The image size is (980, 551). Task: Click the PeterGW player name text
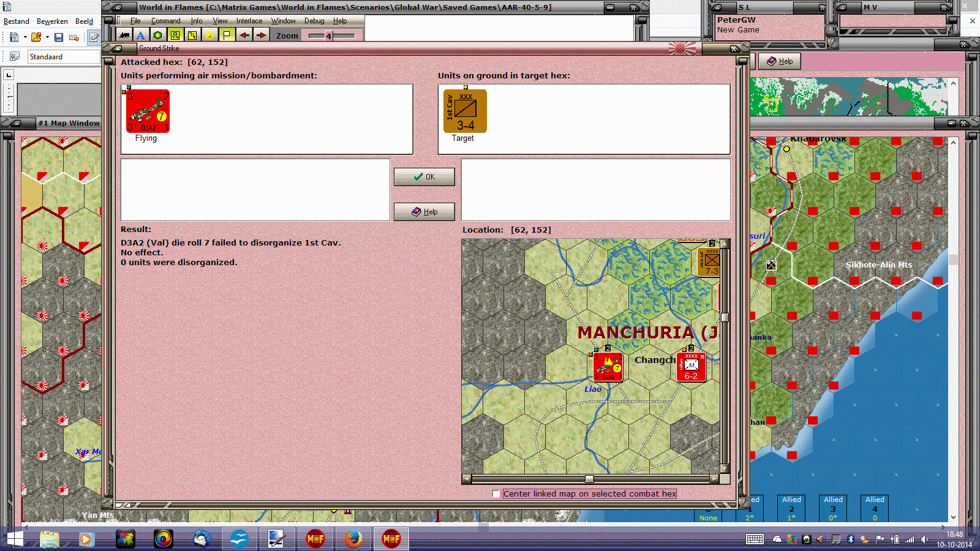(x=736, y=20)
